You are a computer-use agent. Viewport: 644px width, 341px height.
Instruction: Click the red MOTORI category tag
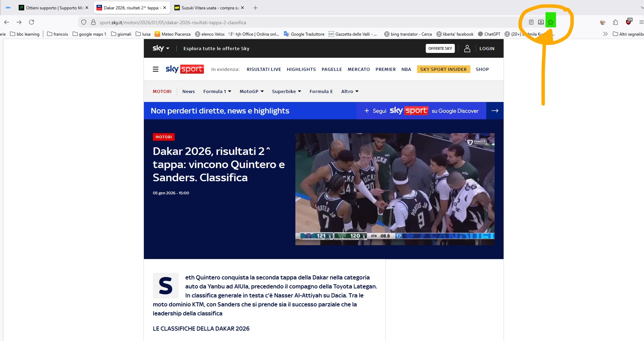pyautogui.click(x=164, y=137)
